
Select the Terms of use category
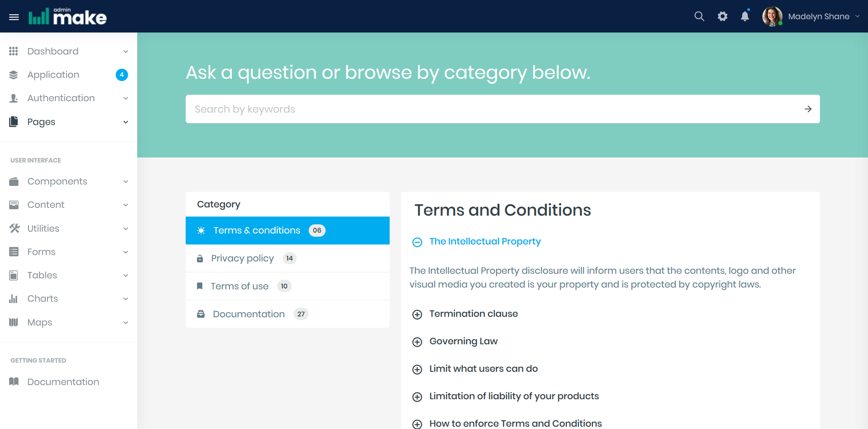point(239,286)
